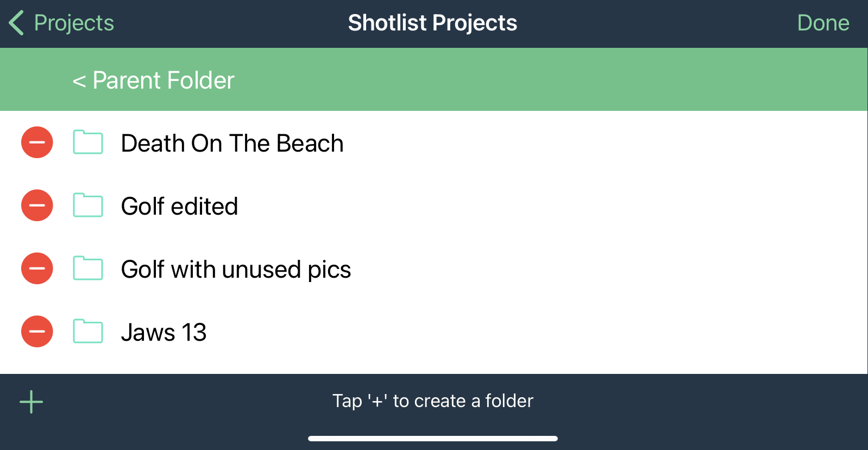Open the Golf edited folder
Viewport: 868px width, 450px height.
tap(179, 207)
